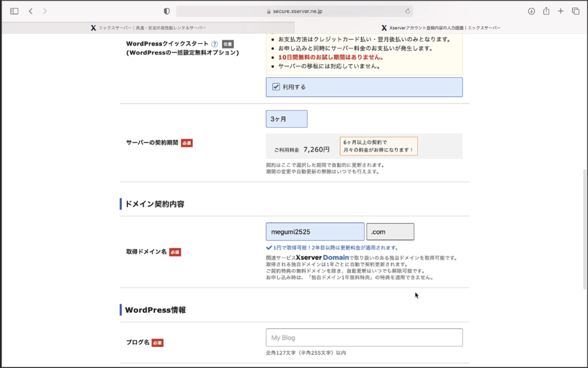Image resolution: width=588 pixels, height=368 pixels.
Task: Click the page vertical scrollbar
Action: [x=585, y=229]
